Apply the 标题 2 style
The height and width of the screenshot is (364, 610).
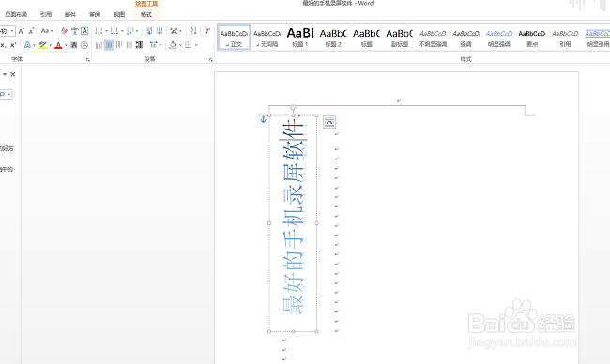tap(333, 38)
